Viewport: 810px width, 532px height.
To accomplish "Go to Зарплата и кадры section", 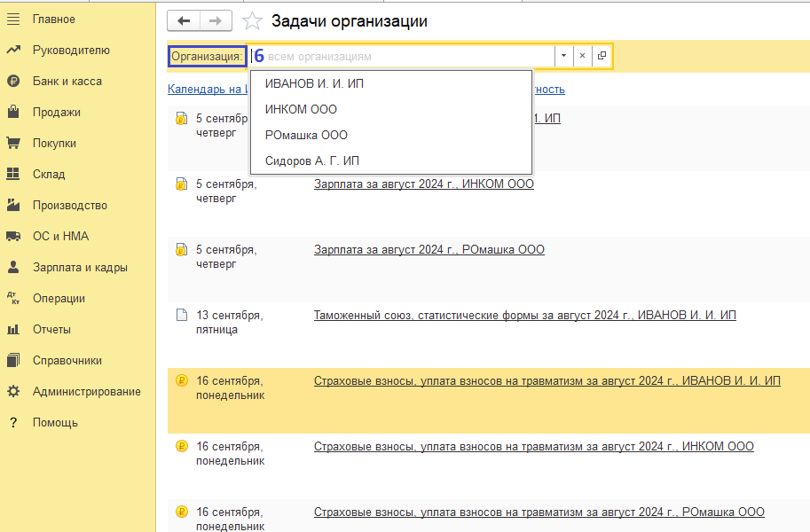I will pos(80,267).
